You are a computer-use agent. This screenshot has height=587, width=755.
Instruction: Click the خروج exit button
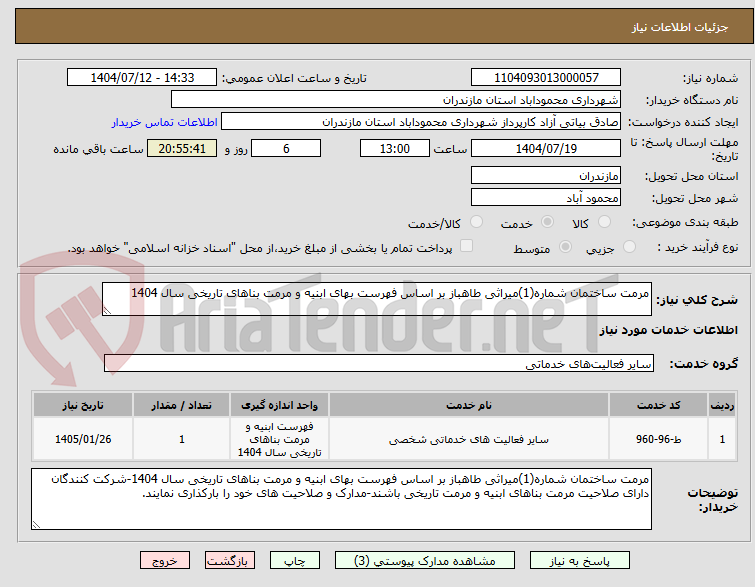(165, 561)
